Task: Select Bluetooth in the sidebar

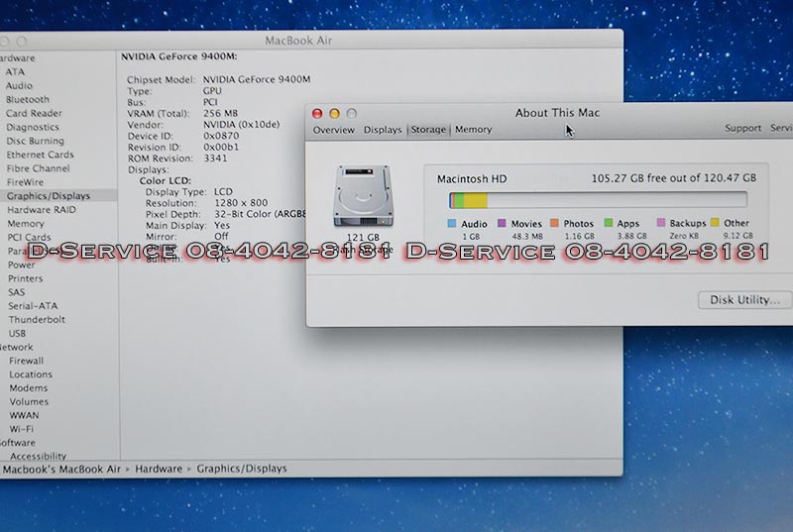Action: pyautogui.click(x=28, y=99)
